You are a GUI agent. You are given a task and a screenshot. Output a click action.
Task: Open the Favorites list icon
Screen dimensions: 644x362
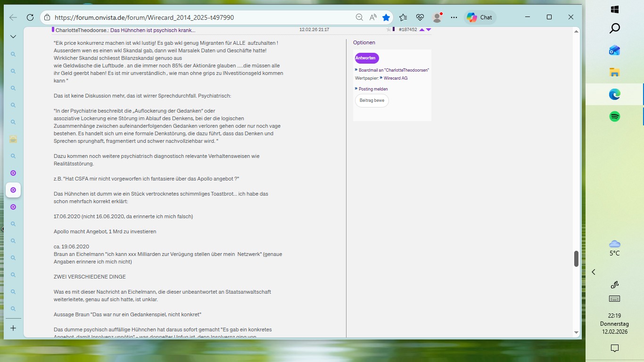pyautogui.click(x=403, y=17)
